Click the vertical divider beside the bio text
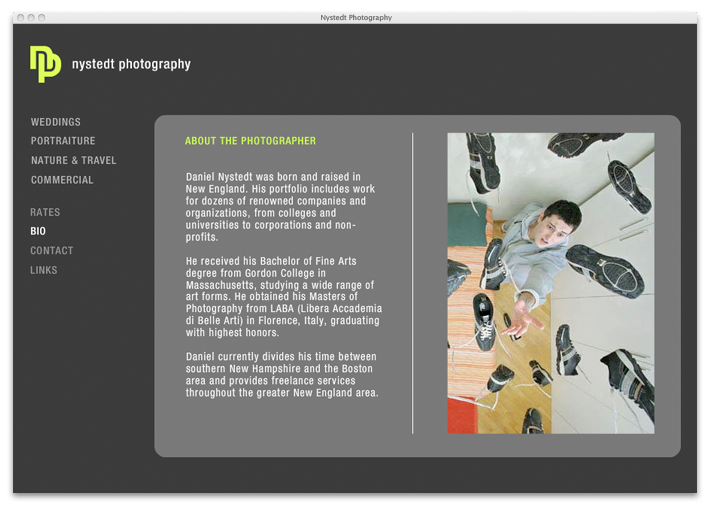This screenshot has width=710, height=510. (412, 283)
